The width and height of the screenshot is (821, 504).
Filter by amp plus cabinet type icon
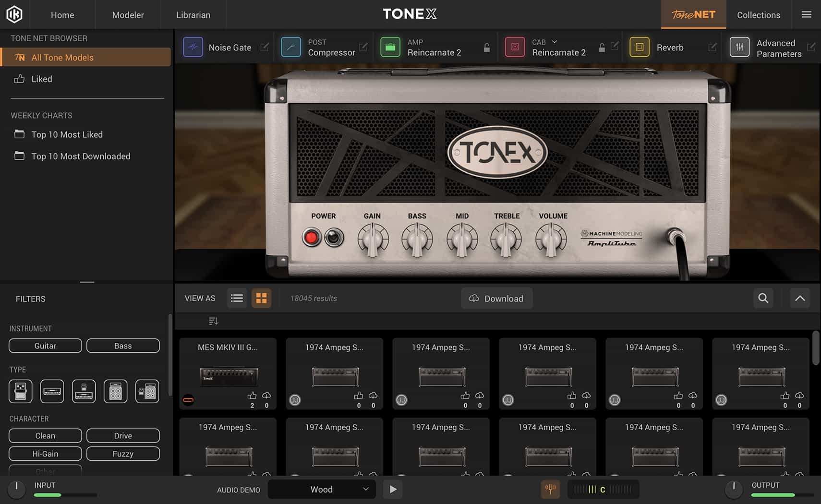click(x=147, y=391)
